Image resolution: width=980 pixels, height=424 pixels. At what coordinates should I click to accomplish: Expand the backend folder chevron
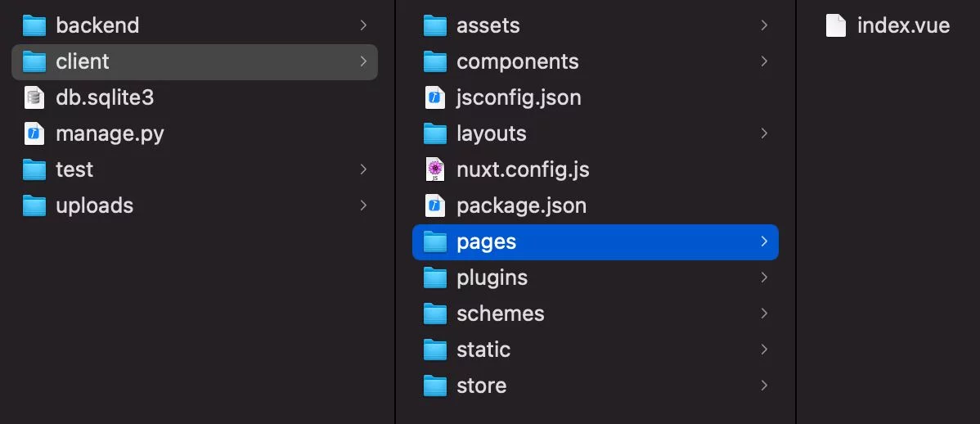point(363,25)
